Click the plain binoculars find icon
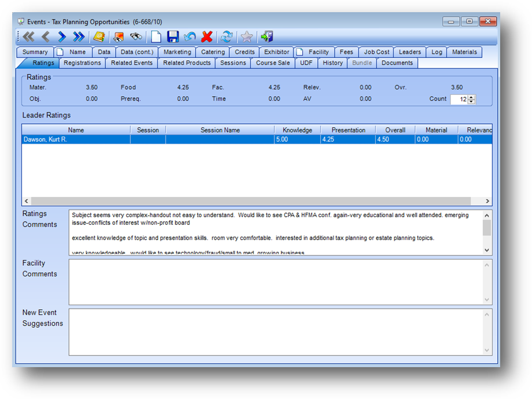The height and width of the screenshot is (399, 532). pyautogui.click(x=136, y=36)
